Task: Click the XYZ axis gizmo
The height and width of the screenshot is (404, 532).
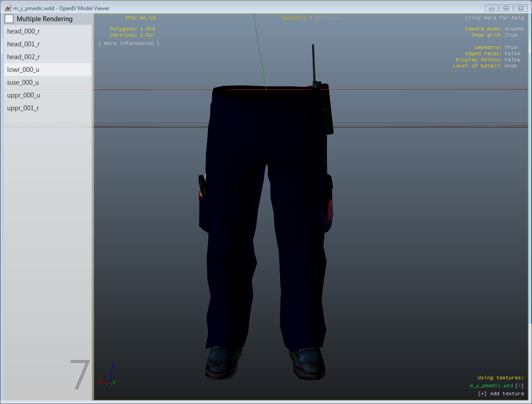Action: [108, 376]
